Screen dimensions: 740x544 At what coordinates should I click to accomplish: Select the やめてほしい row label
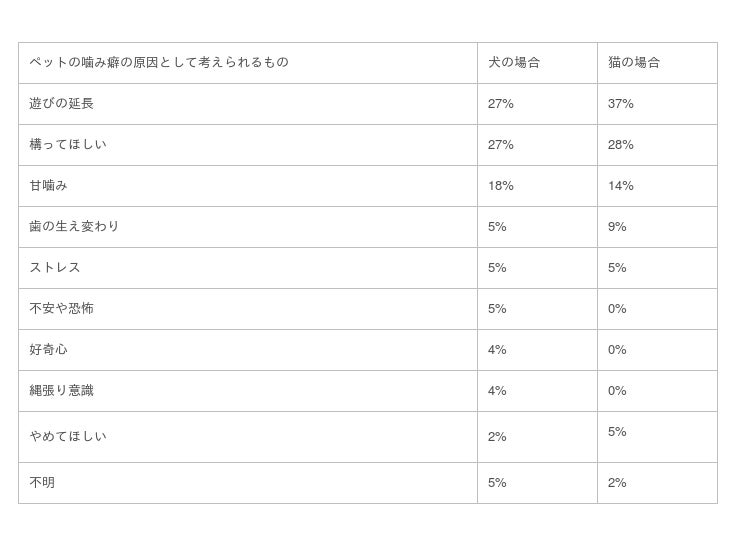coord(68,437)
